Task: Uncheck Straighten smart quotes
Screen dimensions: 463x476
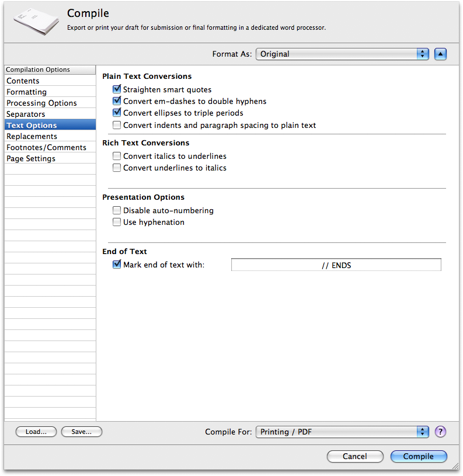Action: [x=117, y=90]
